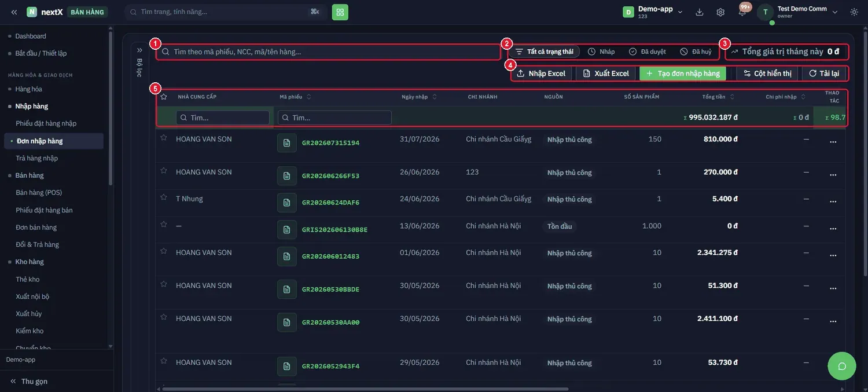Toggle the star in table header
Image resolution: width=868 pixels, height=392 pixels.
[164, 97]
